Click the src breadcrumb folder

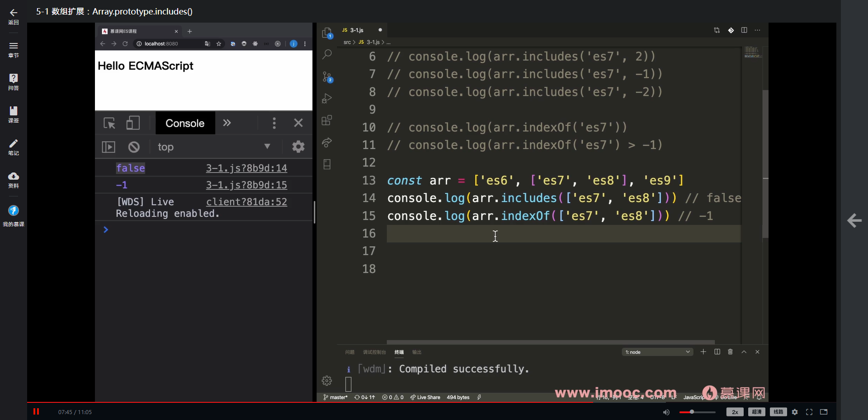(x=347, y=42)
